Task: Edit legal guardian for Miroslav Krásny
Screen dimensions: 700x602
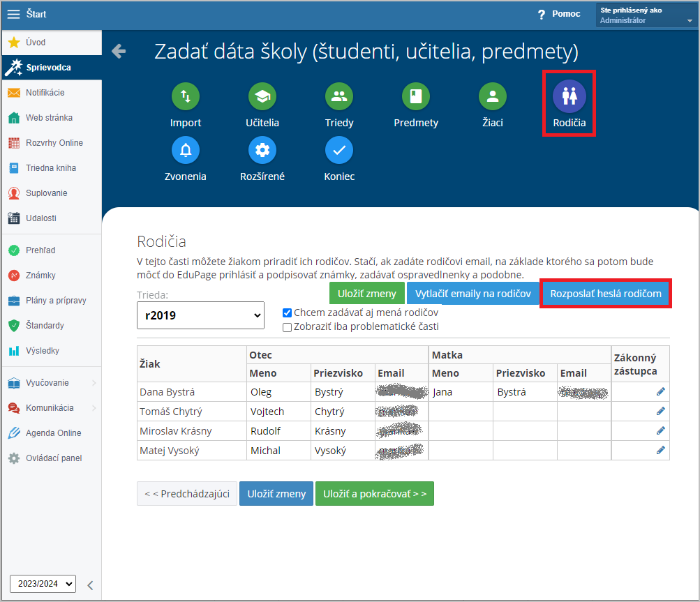Action: (x=661, y=430)
